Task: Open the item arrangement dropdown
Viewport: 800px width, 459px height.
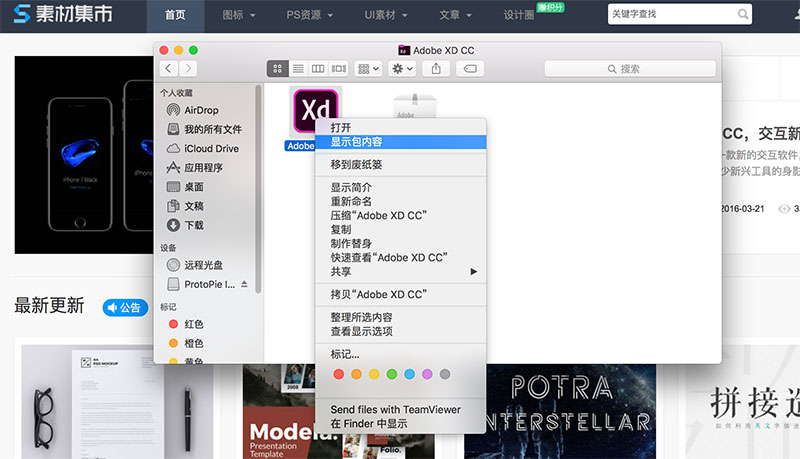Action: point(368,68)
